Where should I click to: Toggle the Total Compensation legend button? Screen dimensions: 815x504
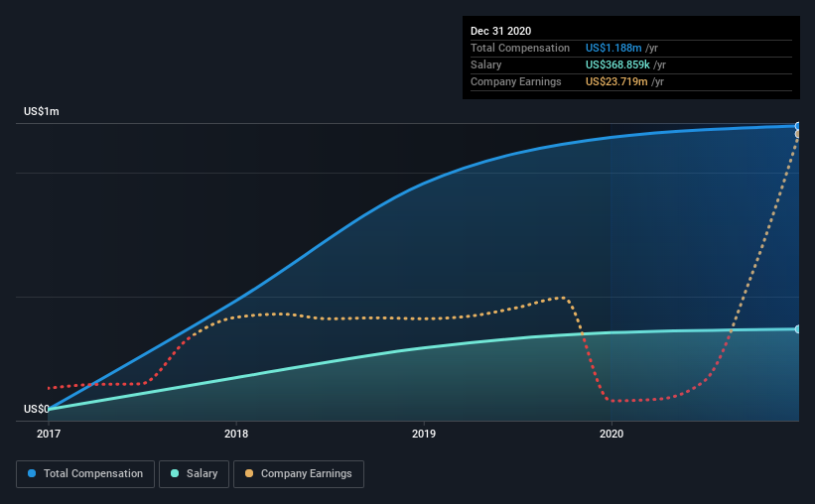tap(85, 474)
